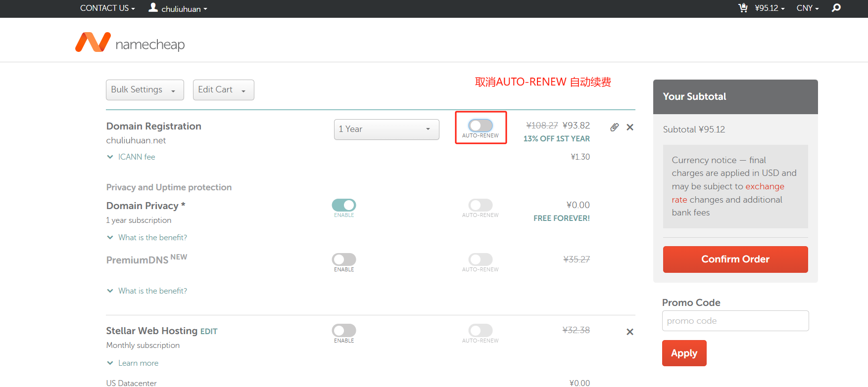Click the US Datacenter label
Screen dimensions: 868x387
tap(131, 383)
